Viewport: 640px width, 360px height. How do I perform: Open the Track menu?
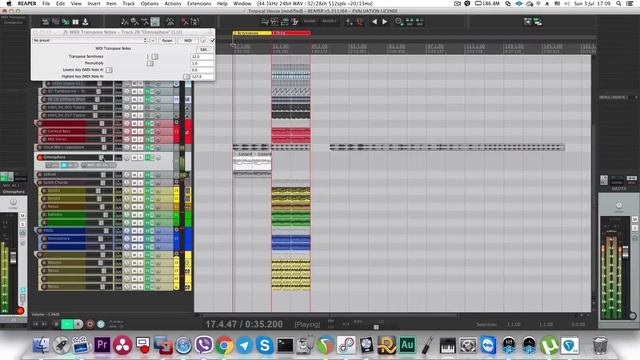point(129,3)
